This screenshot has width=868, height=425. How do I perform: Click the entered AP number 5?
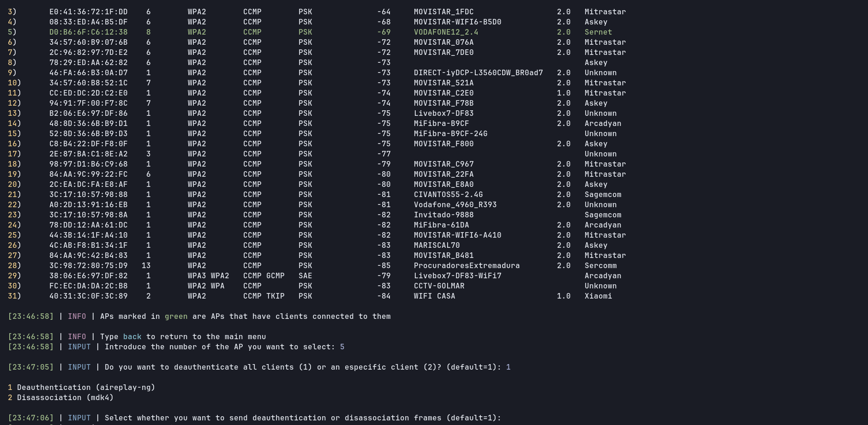[342, 347]
